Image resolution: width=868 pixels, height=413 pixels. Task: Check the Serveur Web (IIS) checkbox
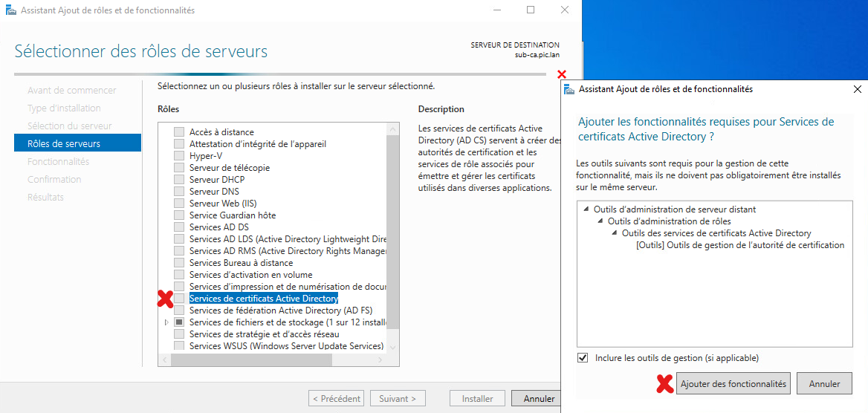179,204
